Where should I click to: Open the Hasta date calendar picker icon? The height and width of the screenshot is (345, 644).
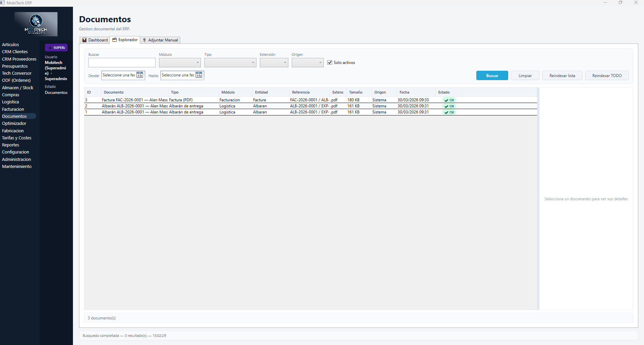199,75
